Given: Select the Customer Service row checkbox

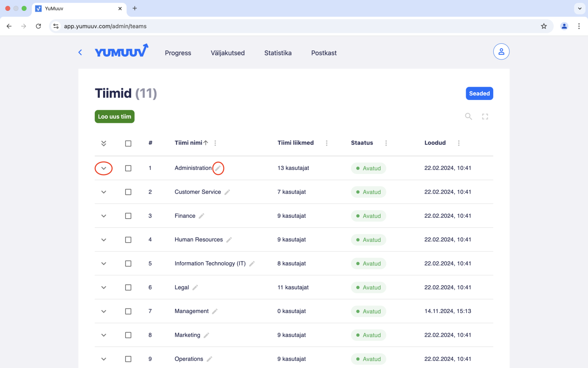Looking at the screenshot, I should pyautogui.click(x=128, y=192).
